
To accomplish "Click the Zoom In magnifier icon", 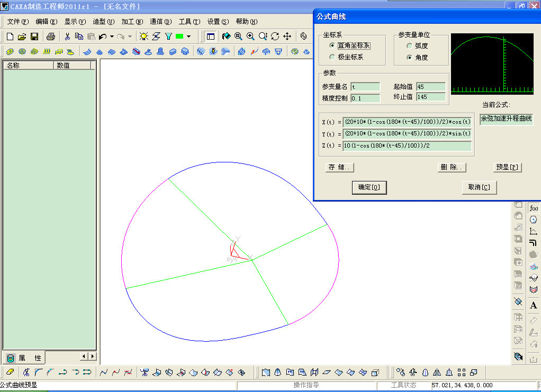I will click(x=250, y=36).
